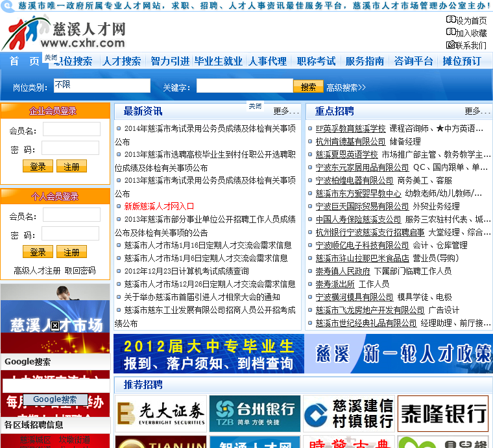Open the 首页 menu item
Image resolution: width=493 pixels, height=448 pixels.
(24, 61)
